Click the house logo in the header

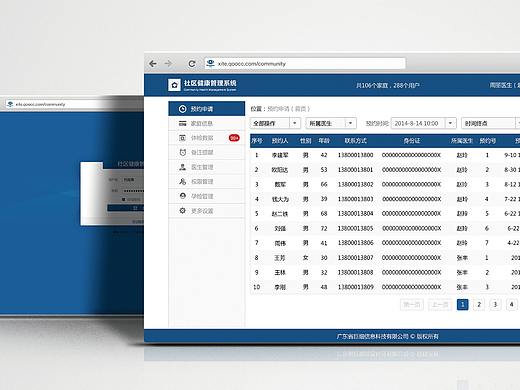pos(174,85)
